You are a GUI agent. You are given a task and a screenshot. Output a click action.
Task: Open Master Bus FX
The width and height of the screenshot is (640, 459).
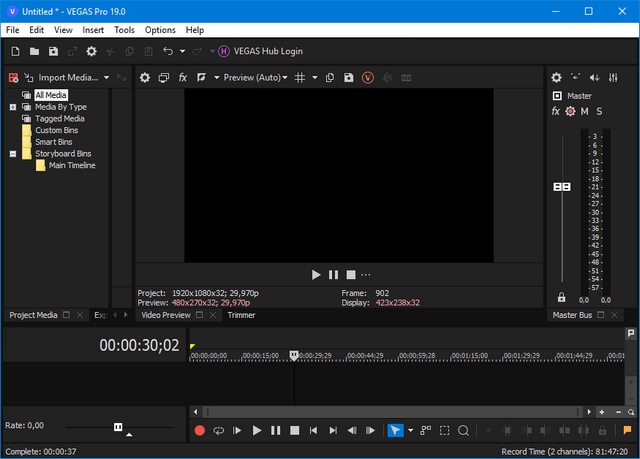pos(556,111)
